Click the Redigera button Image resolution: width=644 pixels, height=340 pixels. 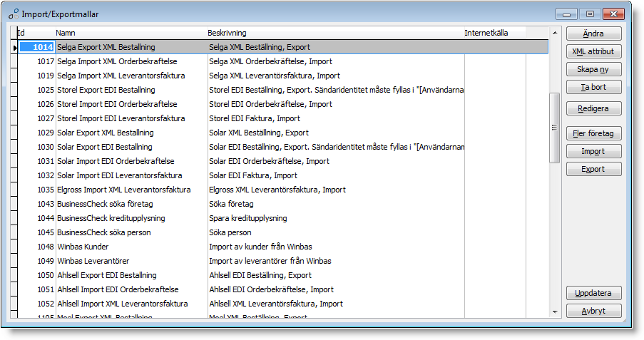(x=593, y=108)
